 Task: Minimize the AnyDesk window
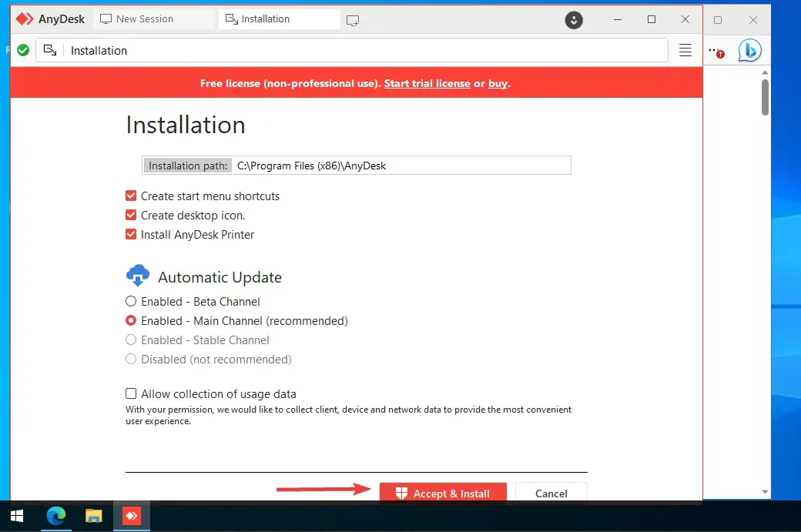pyautogui.click(x=618, y=19)
